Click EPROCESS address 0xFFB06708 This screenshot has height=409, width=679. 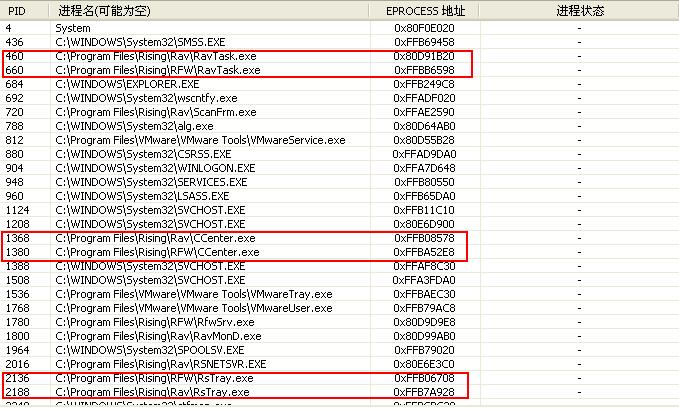click(x=424, y=378)
